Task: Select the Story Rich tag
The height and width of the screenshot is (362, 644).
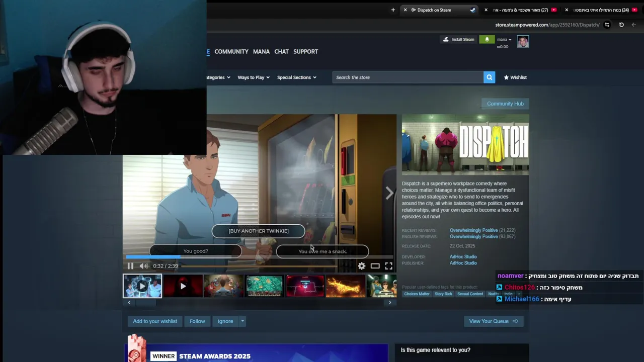Action: click(x=443, y=294)
